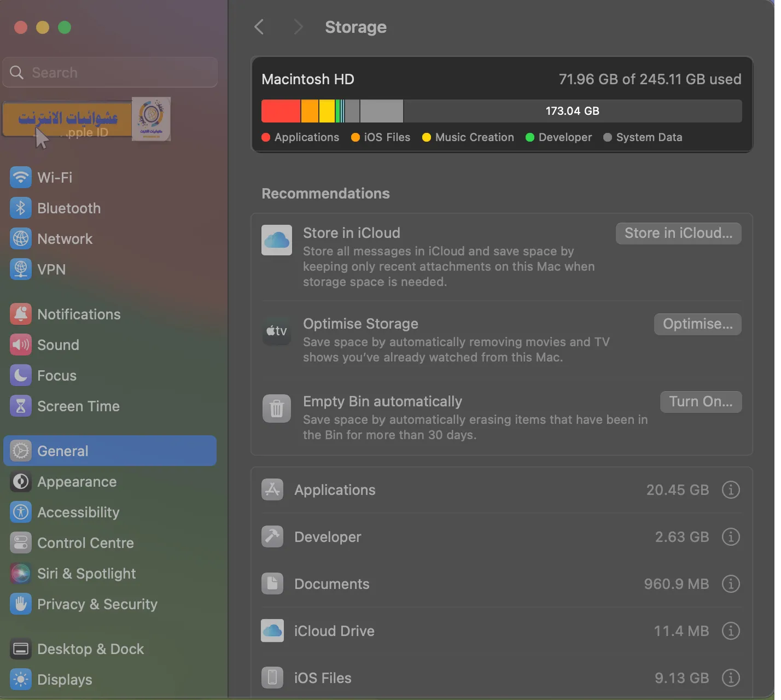Viewport: 781px width, 700px height.
Task: Select the orange iOS Files bar segment
Action: [x=310, y=111]
